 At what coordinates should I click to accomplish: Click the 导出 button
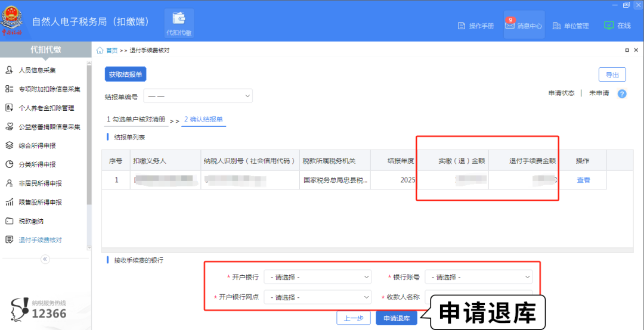(612, 74)
